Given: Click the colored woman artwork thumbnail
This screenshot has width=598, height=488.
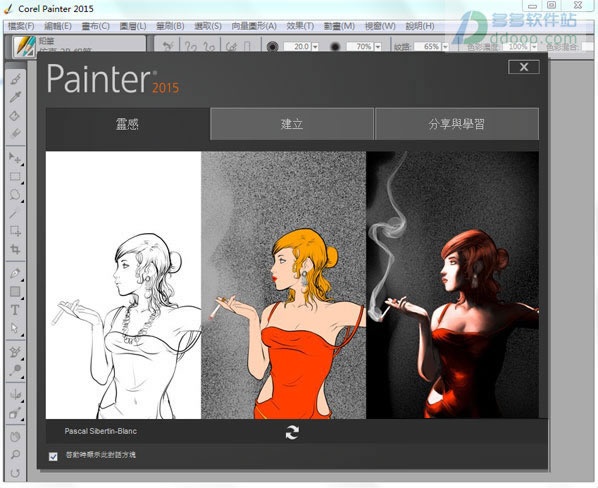Looking at the screenshot, I should point(283,285).
